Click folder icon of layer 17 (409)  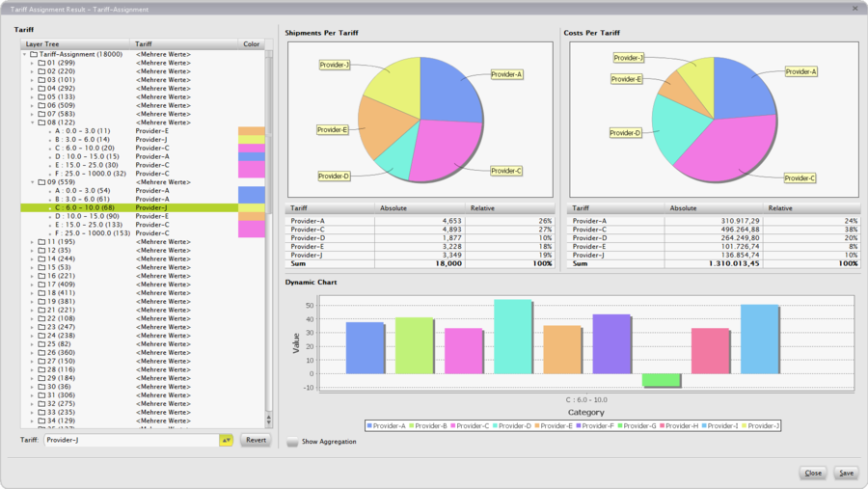[41, 285]
